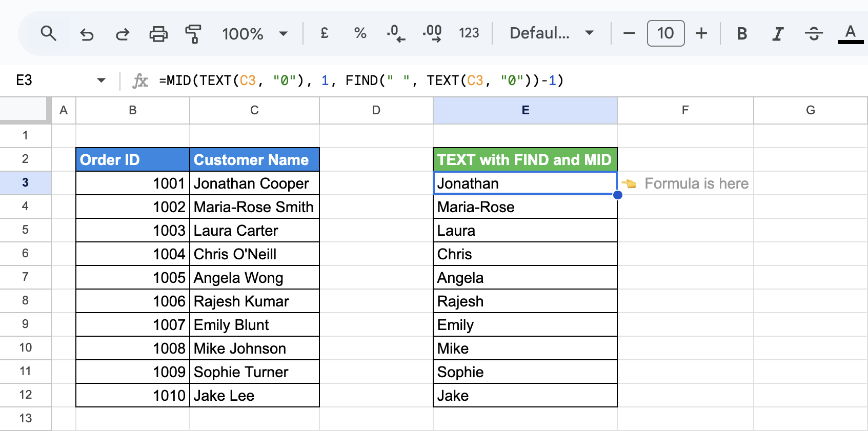Toggle bold formatting

(741, 34)
